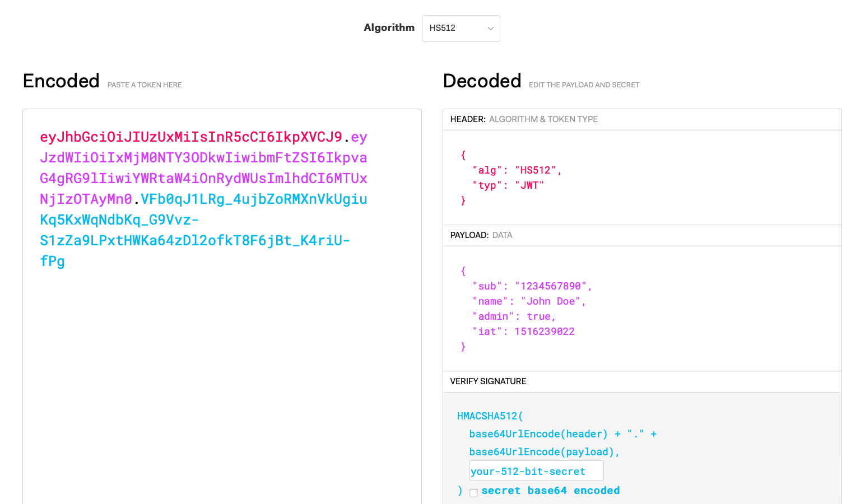Enable secret base64 encoded checkbox
865x504 pixels.
tap(474, 493)
